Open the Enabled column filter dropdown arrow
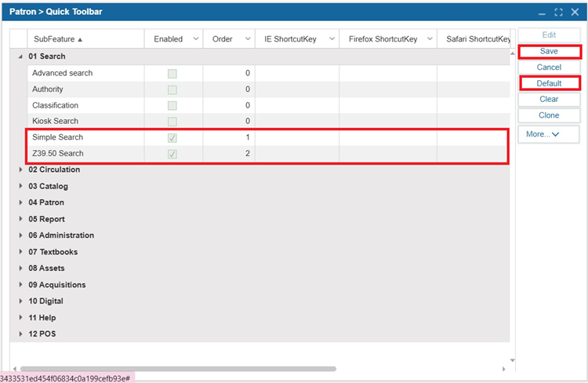Image resolution: width=588 pixels, height=383 pixels. coord(195,39)
